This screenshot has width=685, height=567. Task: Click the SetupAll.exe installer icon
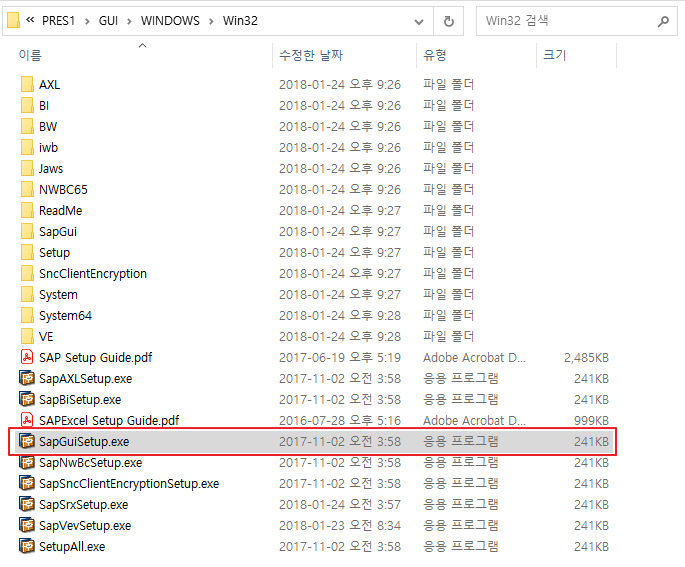(27, 546)
